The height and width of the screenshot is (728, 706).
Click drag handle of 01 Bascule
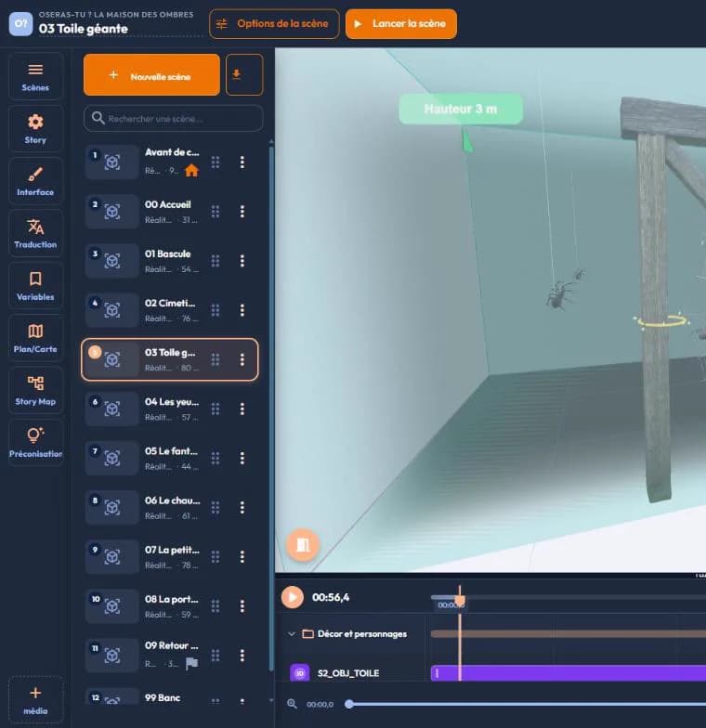pos(216,261)
